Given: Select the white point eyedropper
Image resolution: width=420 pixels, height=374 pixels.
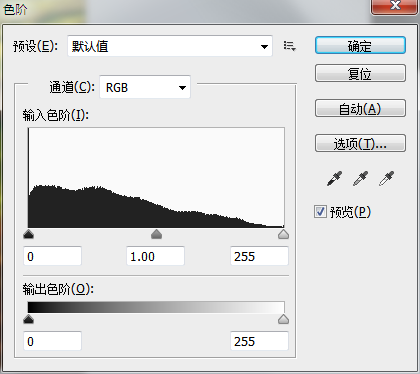Looking at the screenshot, I should 386,178.
